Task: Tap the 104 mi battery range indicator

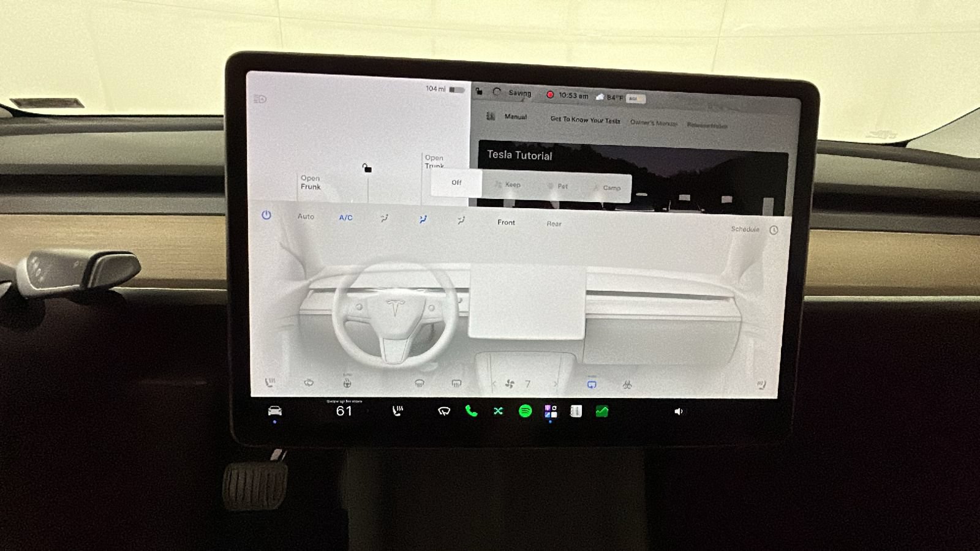Action: point(445,89)
